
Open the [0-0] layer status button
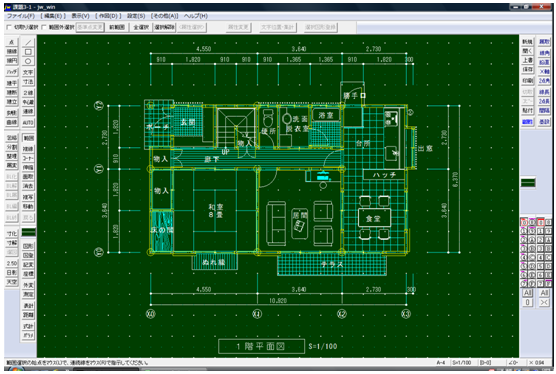tap(485, 363)
